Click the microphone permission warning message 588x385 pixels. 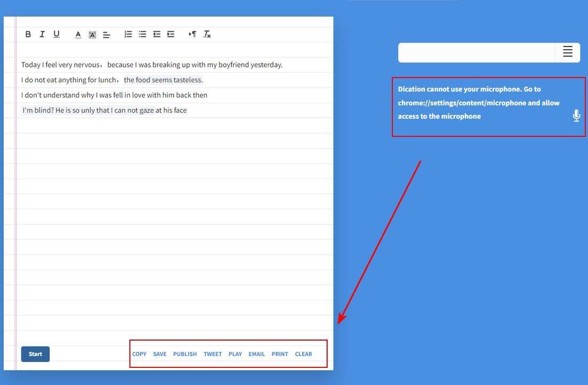pos(479,103)
